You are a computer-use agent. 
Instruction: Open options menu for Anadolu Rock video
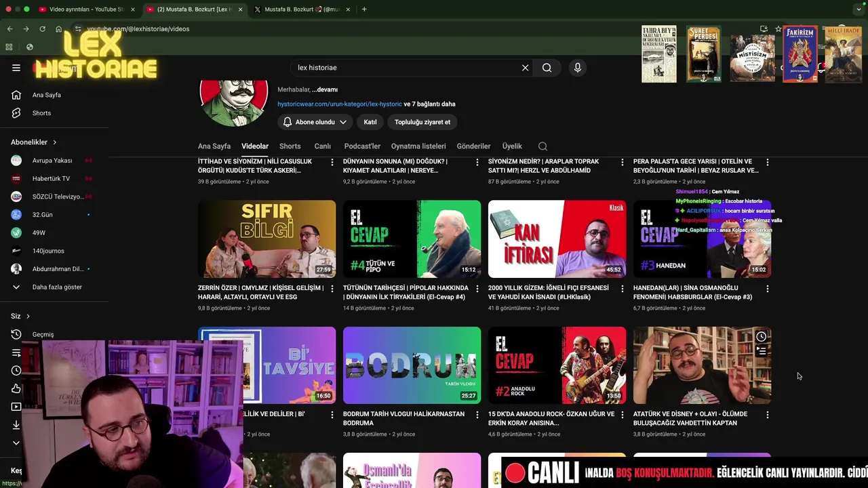click(x=622, y=415)
